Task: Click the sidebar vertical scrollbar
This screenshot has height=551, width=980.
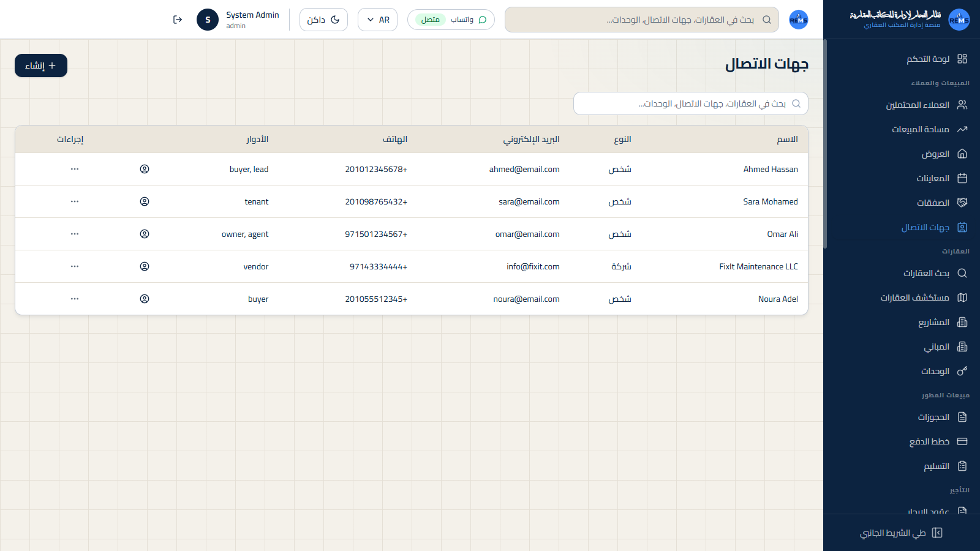Action: [x=825, y=144]
